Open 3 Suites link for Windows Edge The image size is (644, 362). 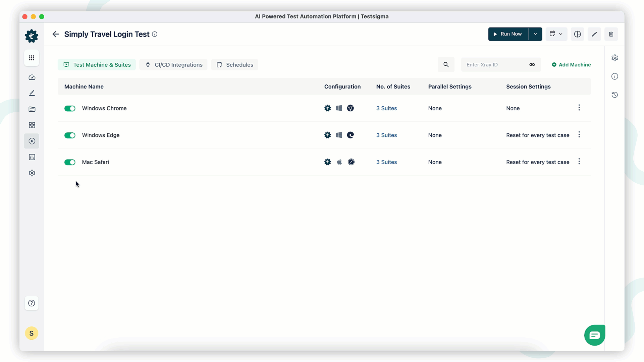(386, 135)
